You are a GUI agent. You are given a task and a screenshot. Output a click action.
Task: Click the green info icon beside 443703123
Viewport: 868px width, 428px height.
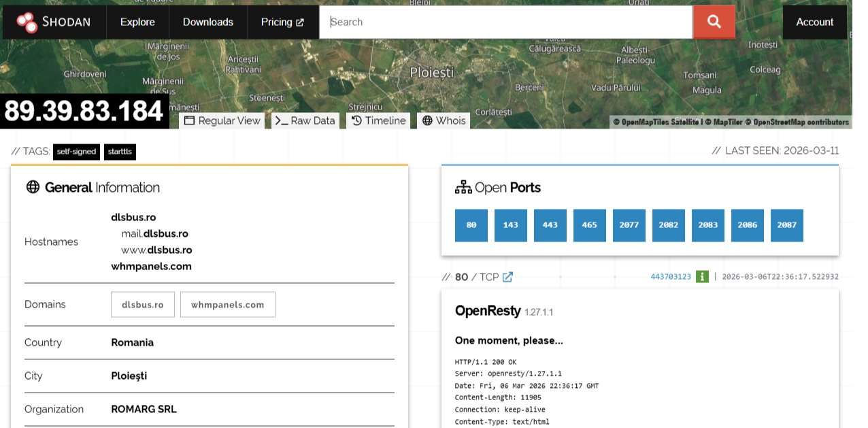pyautogui.click(x=702, y=276)
